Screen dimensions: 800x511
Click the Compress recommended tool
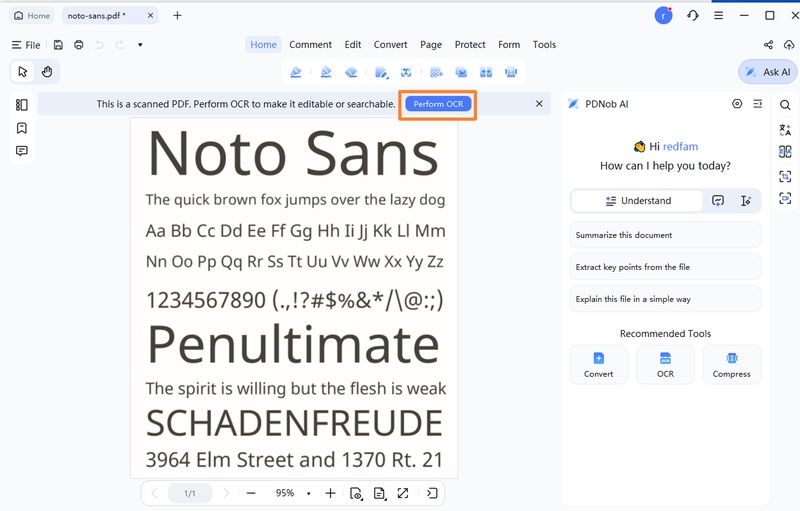click(x=732, y=365)
